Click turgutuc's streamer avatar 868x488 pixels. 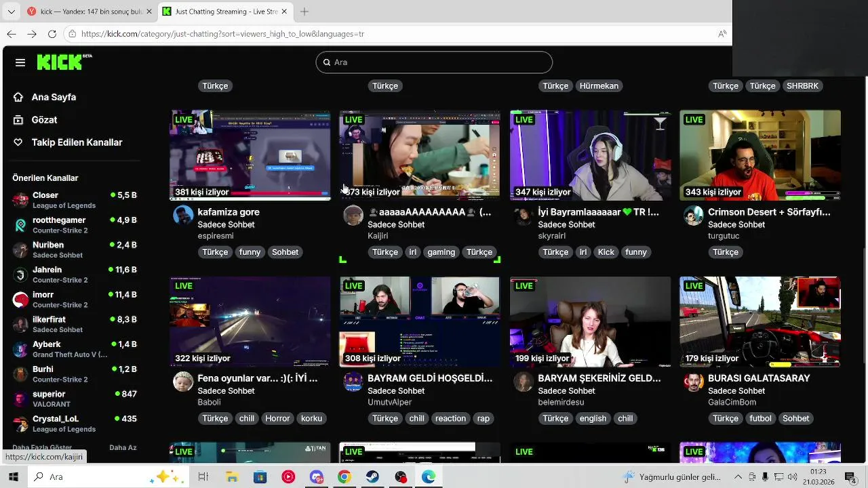pyautogui.click(x=694, y=216)
